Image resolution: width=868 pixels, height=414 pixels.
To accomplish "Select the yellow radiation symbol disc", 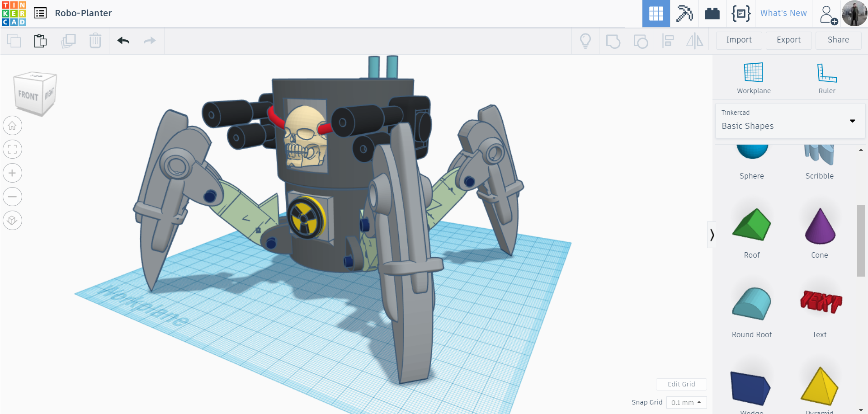I will pos(307,217).
